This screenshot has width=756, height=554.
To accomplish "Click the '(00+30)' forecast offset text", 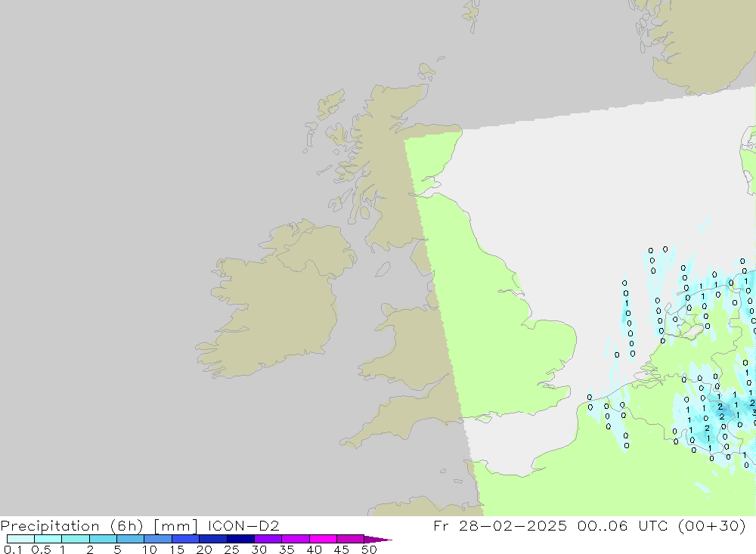I will click(x=711, y=525).
